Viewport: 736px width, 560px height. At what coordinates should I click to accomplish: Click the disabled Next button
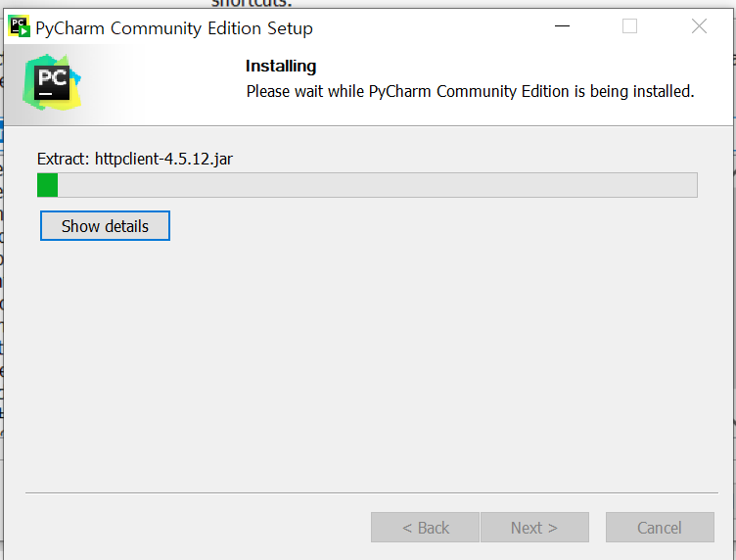click(x=534, y=527)
